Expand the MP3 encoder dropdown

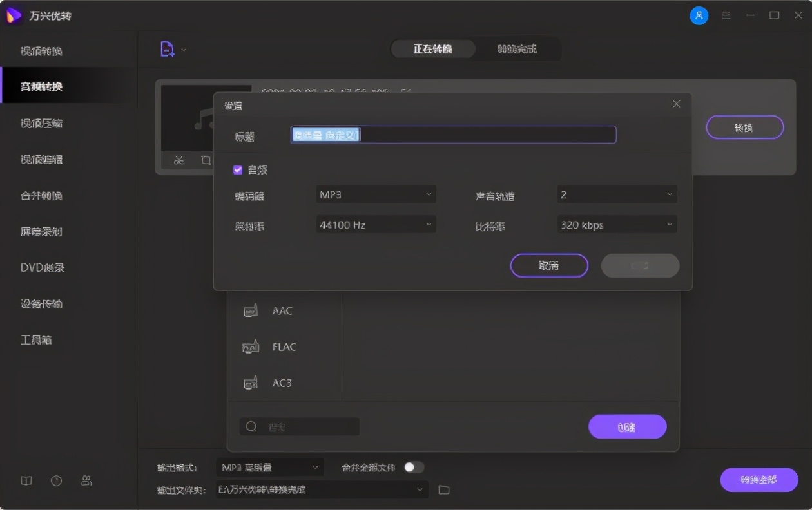coord(376,194)
